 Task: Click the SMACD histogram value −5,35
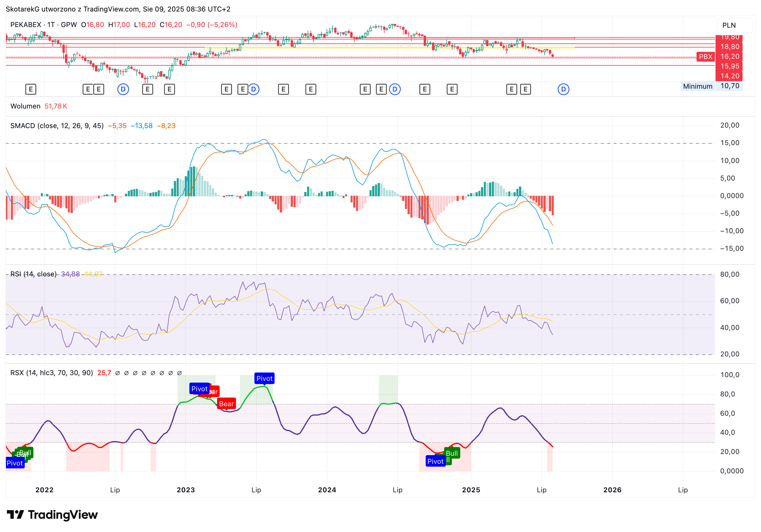[x=117, y=126]
